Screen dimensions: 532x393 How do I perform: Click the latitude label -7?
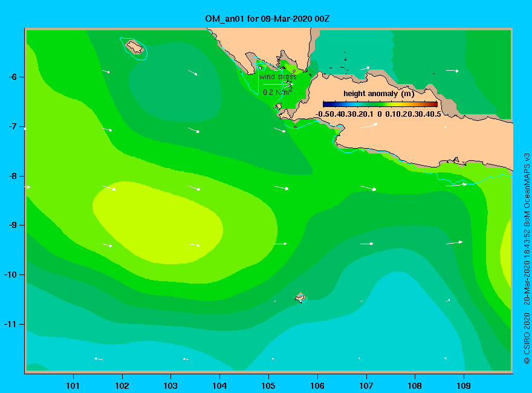click(13, 126)
